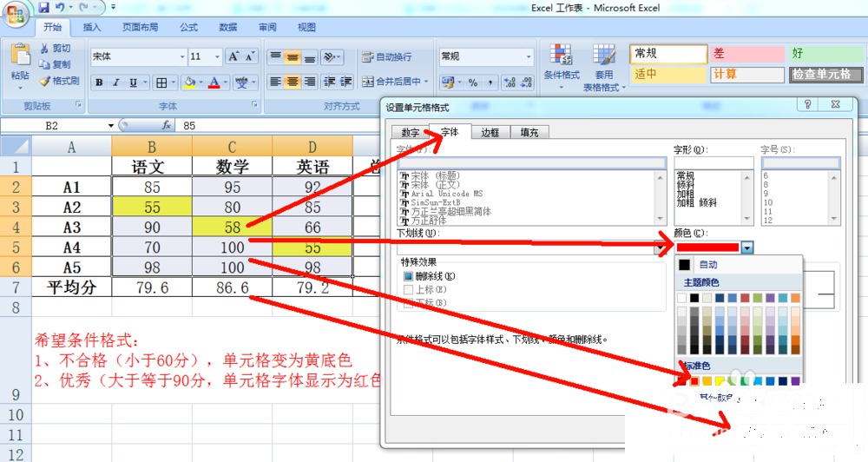
Task: Enable wrap text (自动换行)
Action: tap(386, 56)
